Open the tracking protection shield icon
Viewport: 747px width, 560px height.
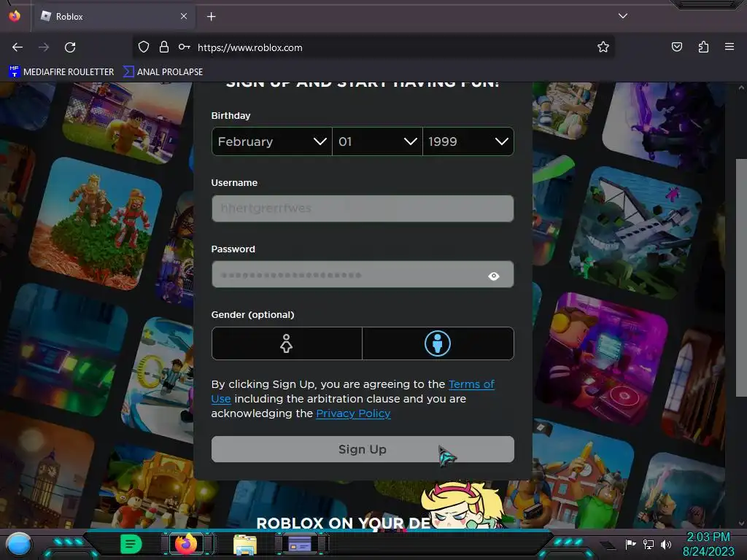(144, 47)
